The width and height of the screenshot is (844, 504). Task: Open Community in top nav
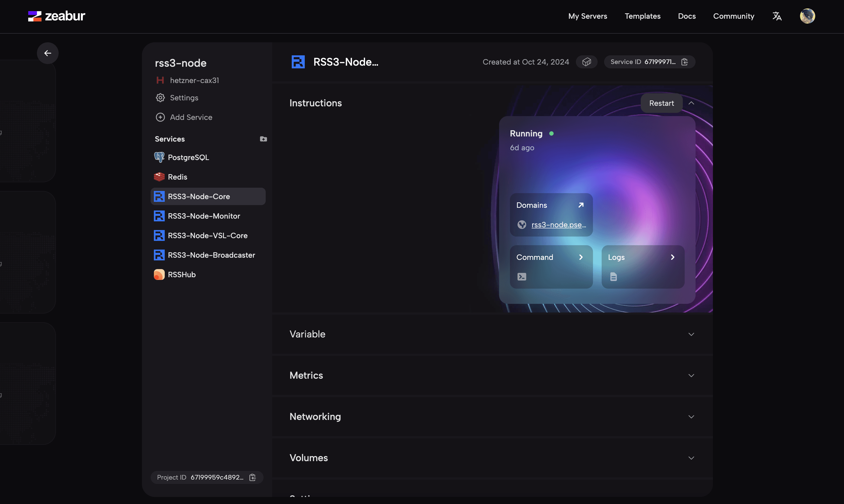(733, 16)
